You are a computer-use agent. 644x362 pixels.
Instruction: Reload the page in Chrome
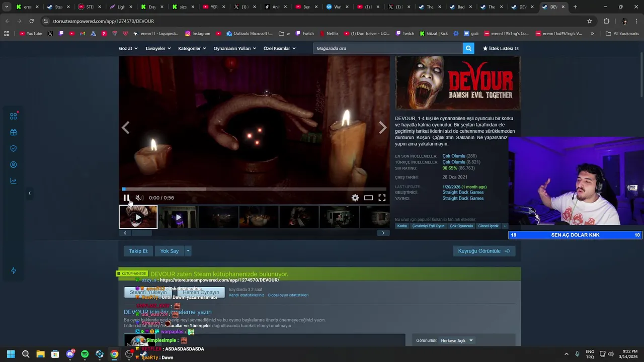click(x=31, y=21)
